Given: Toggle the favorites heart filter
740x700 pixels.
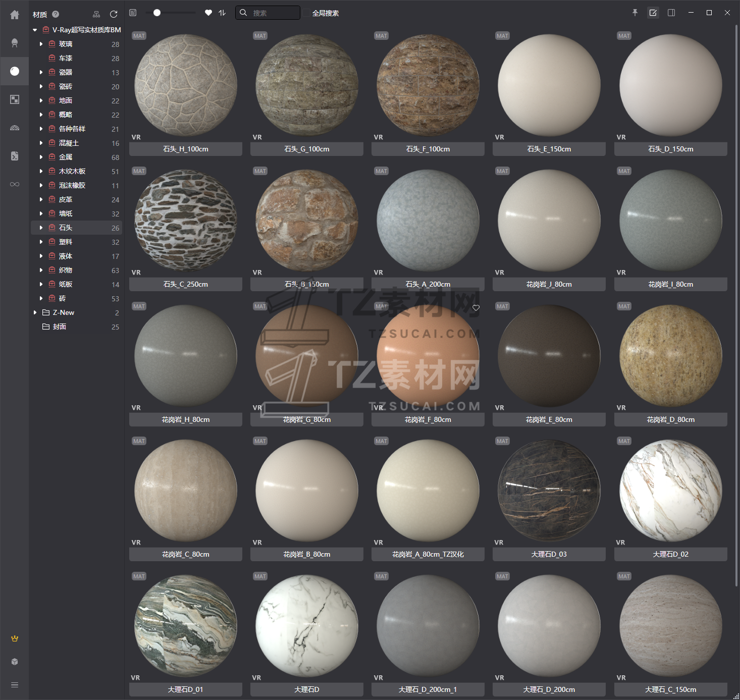Looking at the screenshot, I should pyautogui.click(x=208, y=13).
